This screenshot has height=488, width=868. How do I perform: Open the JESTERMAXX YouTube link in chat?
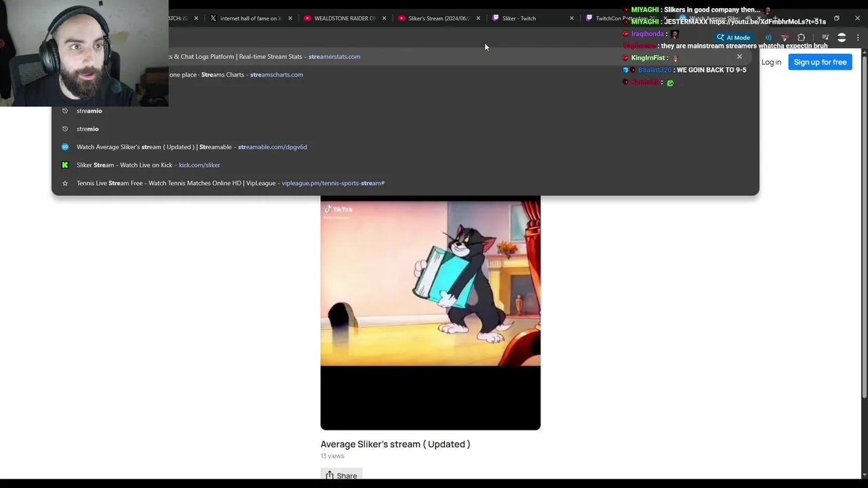click(x=768, y=22)
